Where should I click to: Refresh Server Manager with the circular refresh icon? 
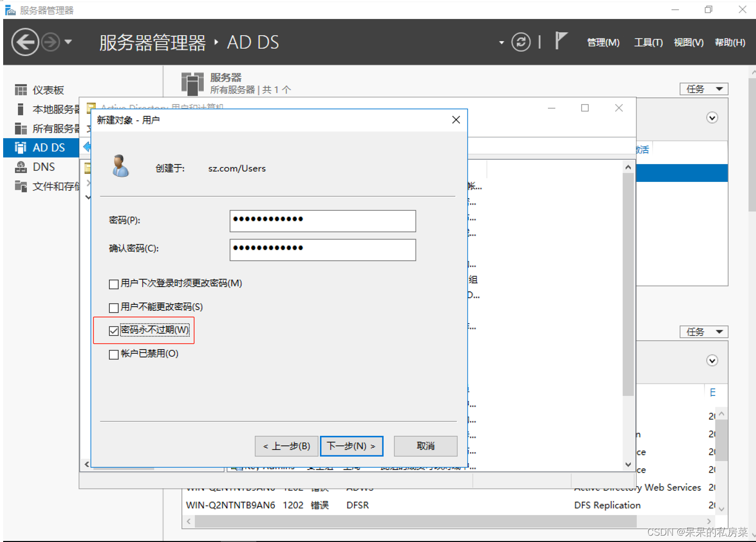pyautogui.click(x=521, y=42)
